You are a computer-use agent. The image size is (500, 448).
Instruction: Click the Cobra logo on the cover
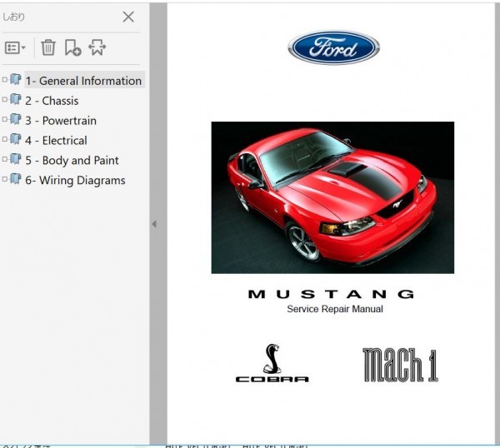click(x=272, y=363)
